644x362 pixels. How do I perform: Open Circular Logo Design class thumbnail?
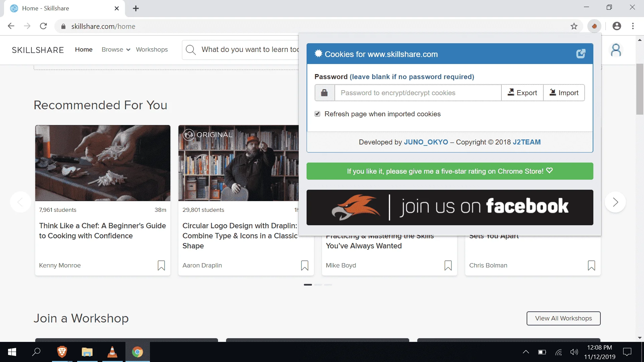pos(238,163)
